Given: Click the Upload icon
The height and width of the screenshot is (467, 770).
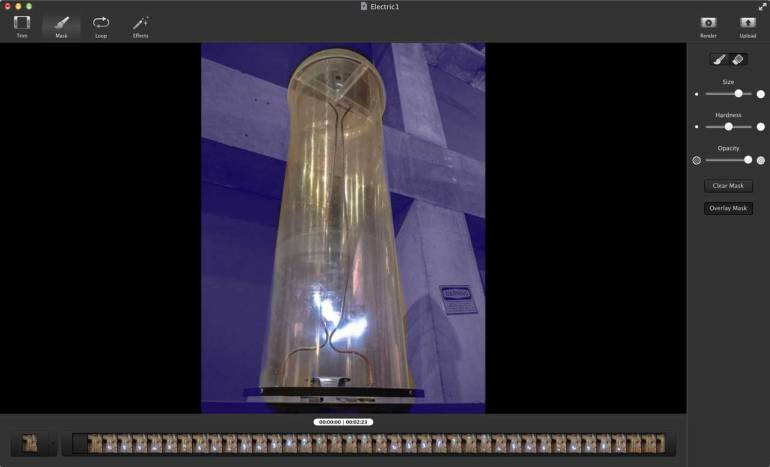Looking at the screenshot, I should tap(748, 23).
